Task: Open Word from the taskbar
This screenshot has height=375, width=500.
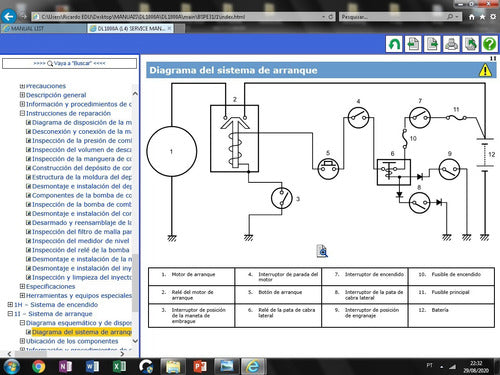Action: (92, 367)
